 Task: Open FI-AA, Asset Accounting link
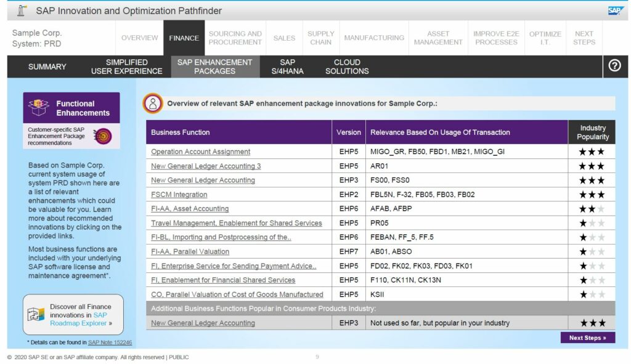point(190,209)
